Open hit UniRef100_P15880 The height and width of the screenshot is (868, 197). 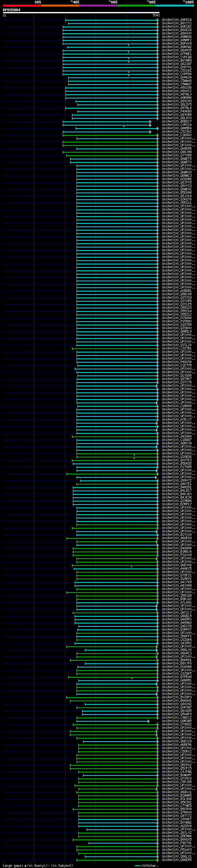(x=176, y=321)
